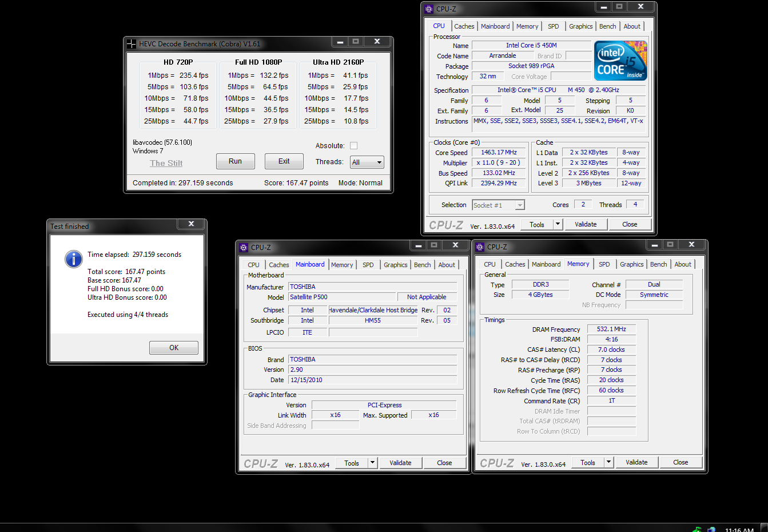Expand Tools arrow in the Memory CPU-Z window
This screenshot has width=768, height=532.
[608, 462]
